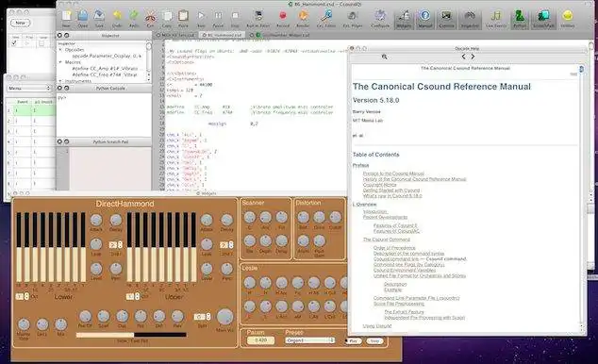Click the New button in the small left window

coord(20,23)
